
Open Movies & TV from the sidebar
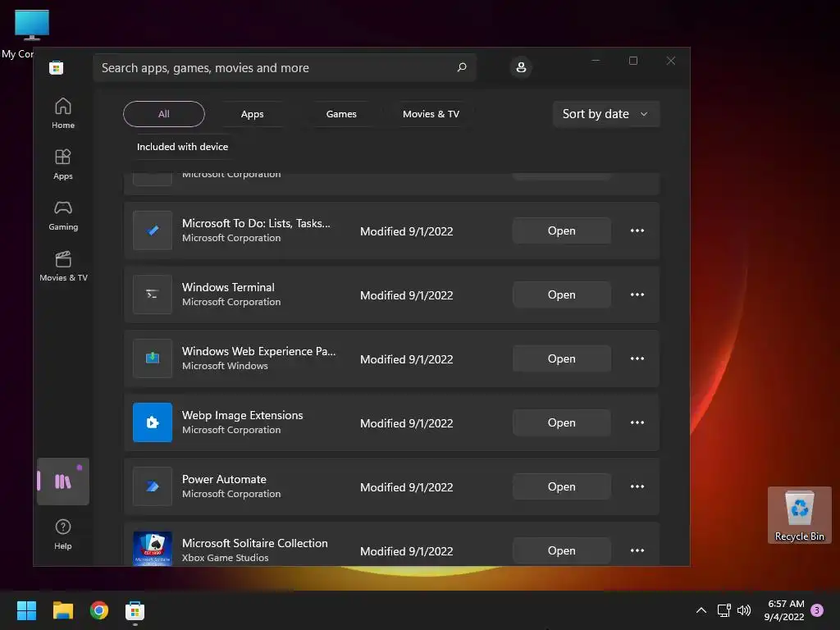[x=62, y=266]
